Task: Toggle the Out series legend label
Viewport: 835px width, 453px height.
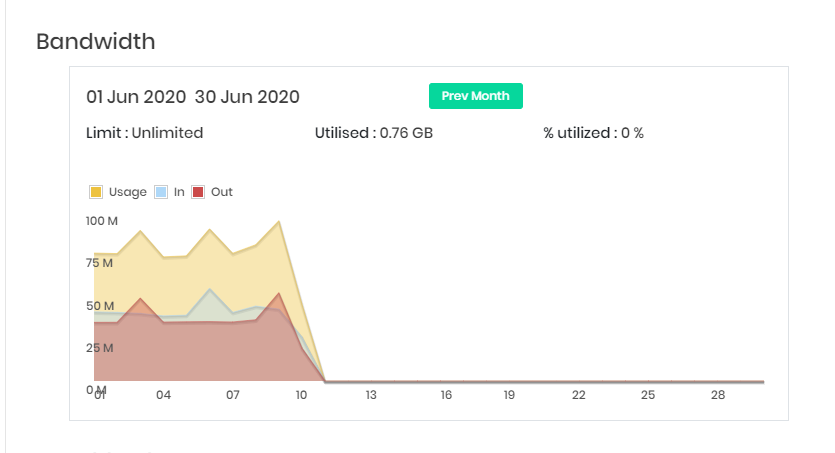Action: click(x=222, y=192)
